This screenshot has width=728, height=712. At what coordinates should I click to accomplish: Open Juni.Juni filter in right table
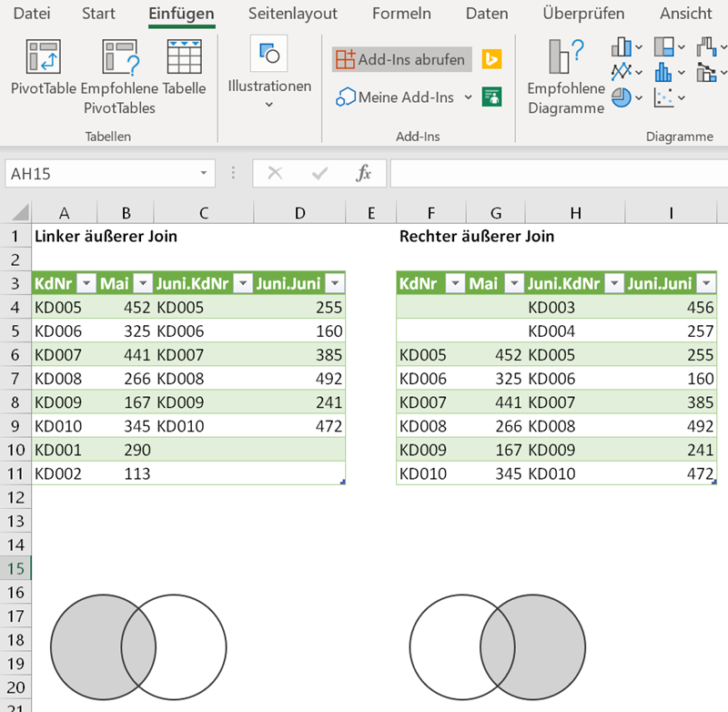tap(704, 283)
